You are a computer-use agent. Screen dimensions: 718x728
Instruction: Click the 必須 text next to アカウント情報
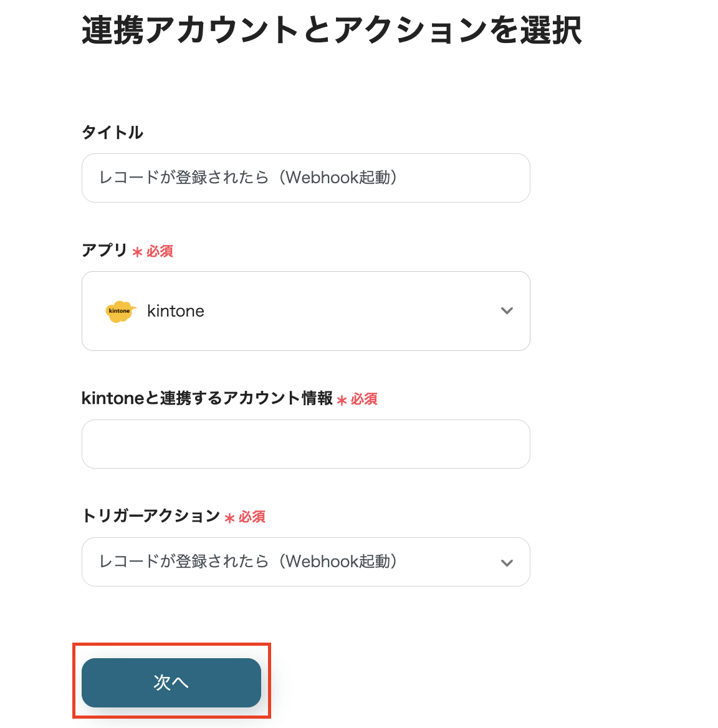tap(364, 399)
